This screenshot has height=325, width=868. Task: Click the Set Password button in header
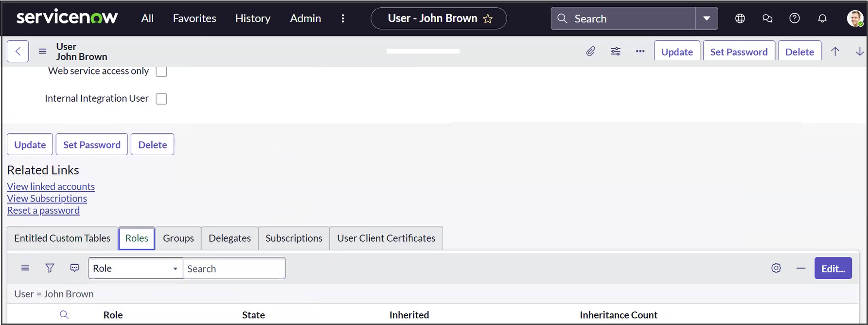pos(739,52)
